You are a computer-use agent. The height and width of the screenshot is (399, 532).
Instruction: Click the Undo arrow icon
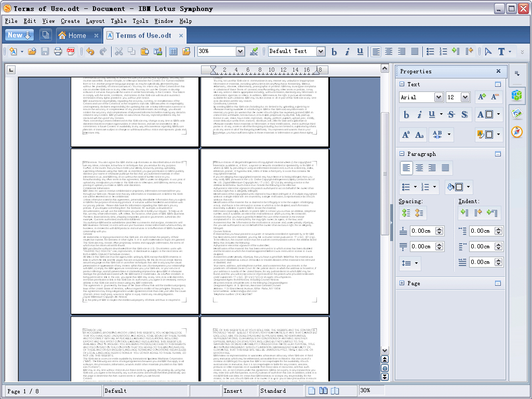point(90,51)
